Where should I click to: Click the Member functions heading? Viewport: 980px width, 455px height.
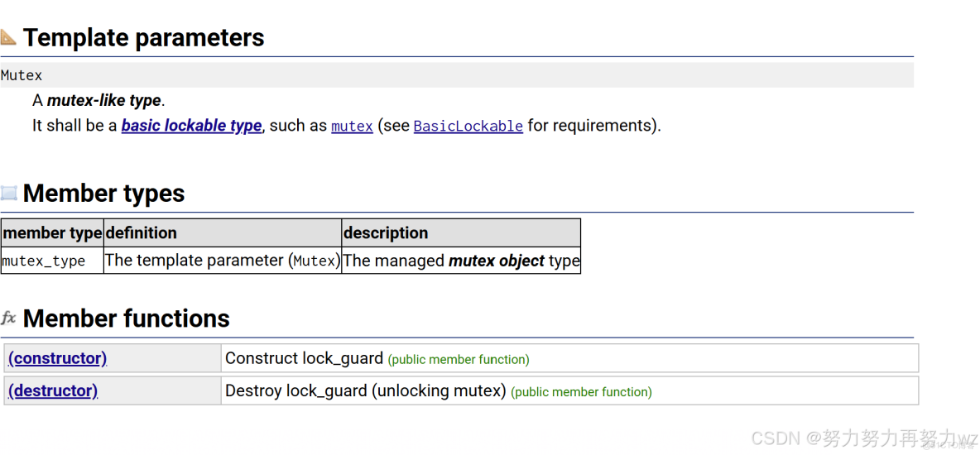tap(126, 318)
